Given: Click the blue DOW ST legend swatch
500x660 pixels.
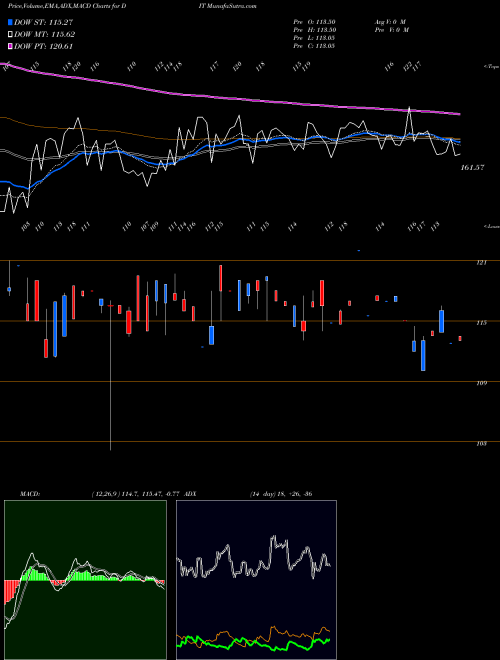Looking at the screenshot, I should click(x=11, y=22).
